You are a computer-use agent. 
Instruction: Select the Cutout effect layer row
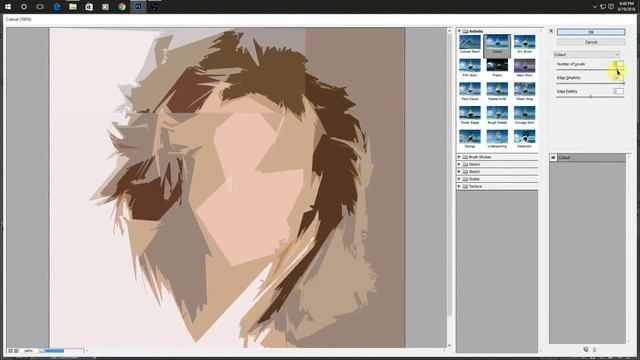tap(588, 158)
